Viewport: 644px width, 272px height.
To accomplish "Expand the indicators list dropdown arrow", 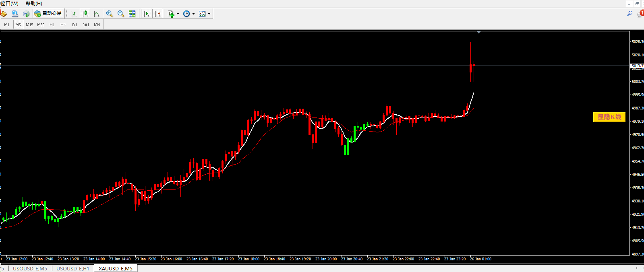I will click(178, 14).
